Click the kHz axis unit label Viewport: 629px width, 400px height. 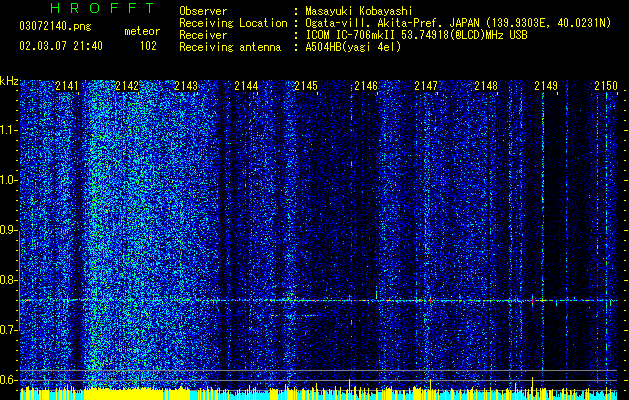9,81
